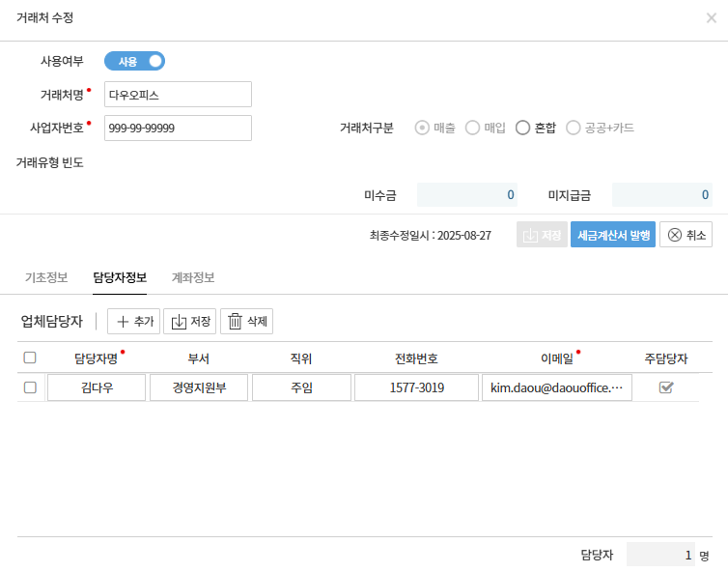
Task: Click the 거래처명 input field
Action: tap(178, 95)
